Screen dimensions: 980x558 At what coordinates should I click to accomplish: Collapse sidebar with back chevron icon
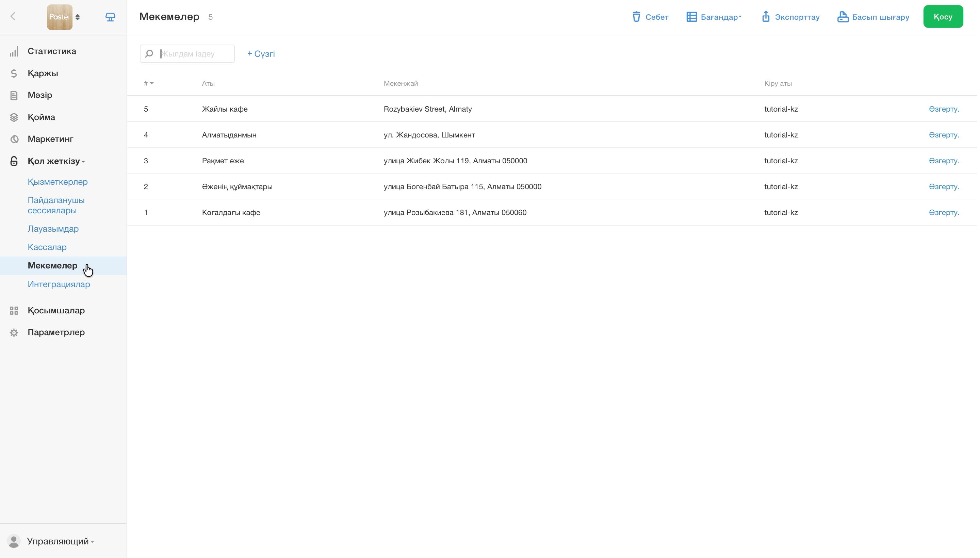point(13,16)
